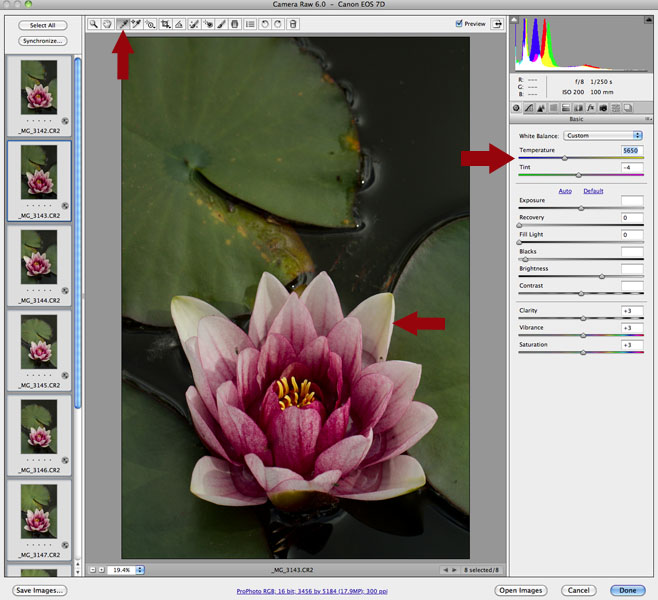Image resolution: width=658 pixels, height=600 pixels.
Task: Toggle full screen mode icon
Action: coord(497,24)
